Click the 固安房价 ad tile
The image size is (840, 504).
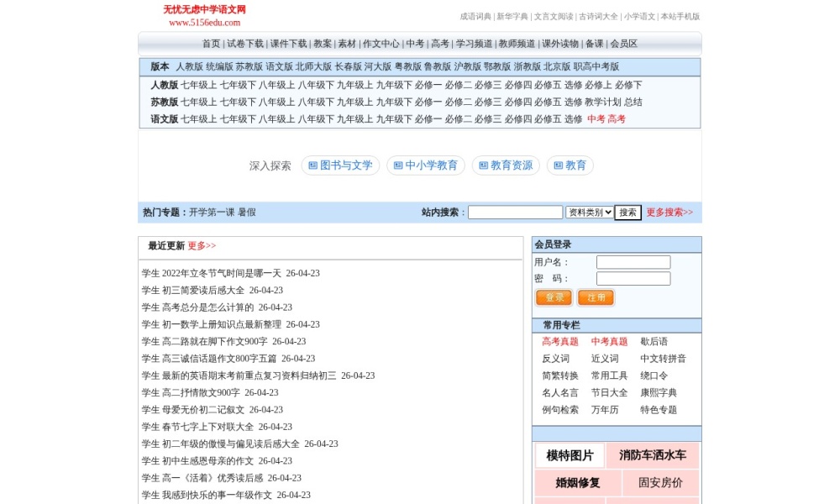660,483
